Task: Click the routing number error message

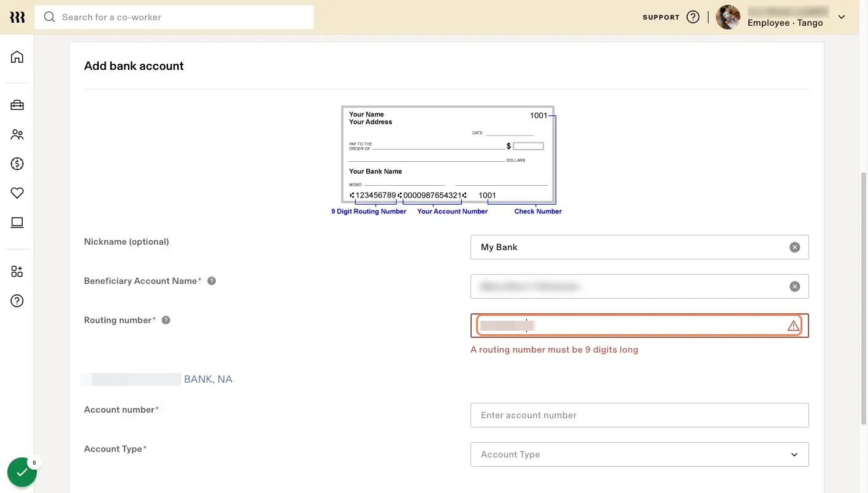Action: (554, 350)
